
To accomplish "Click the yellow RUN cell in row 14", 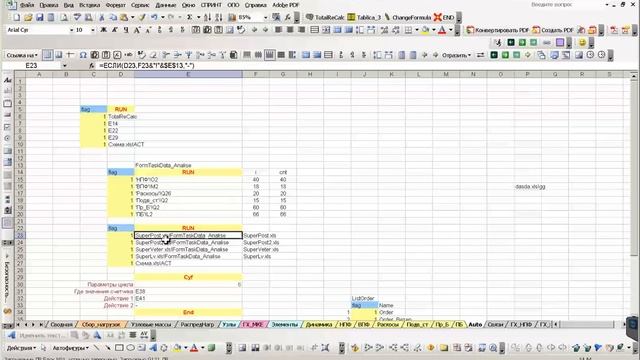I will pos(188,172).
